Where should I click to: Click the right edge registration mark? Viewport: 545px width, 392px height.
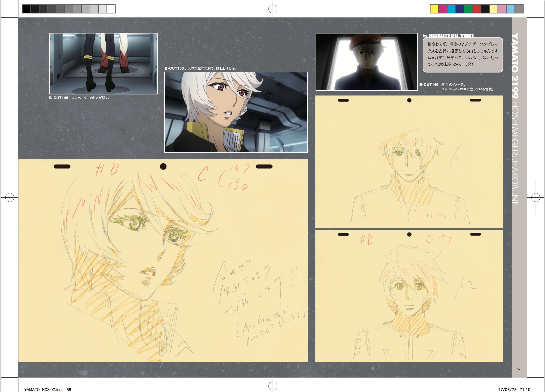click(536, 197)
